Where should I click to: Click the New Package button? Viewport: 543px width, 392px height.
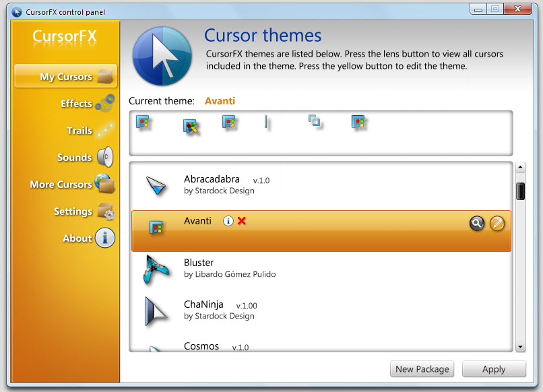422,369
